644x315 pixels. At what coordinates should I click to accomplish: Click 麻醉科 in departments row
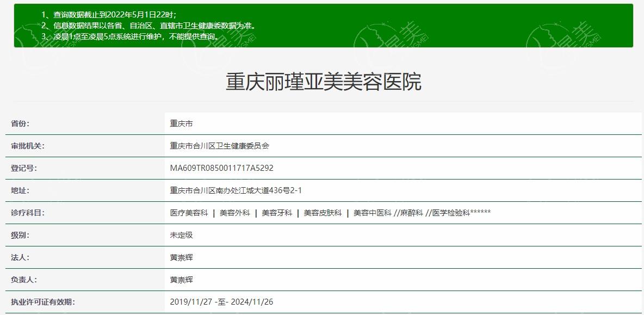411,213
